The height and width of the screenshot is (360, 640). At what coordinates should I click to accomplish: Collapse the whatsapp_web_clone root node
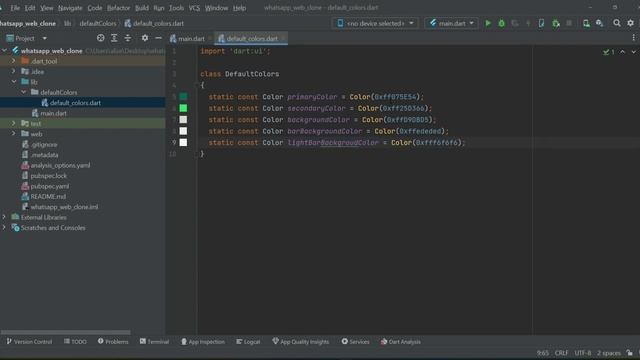4,51
